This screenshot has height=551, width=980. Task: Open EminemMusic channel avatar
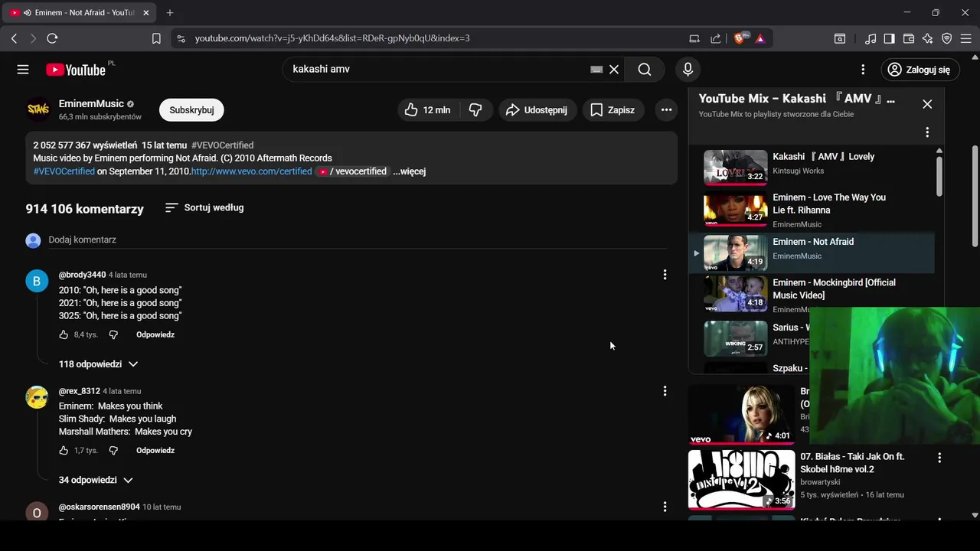tap(38, 110)
